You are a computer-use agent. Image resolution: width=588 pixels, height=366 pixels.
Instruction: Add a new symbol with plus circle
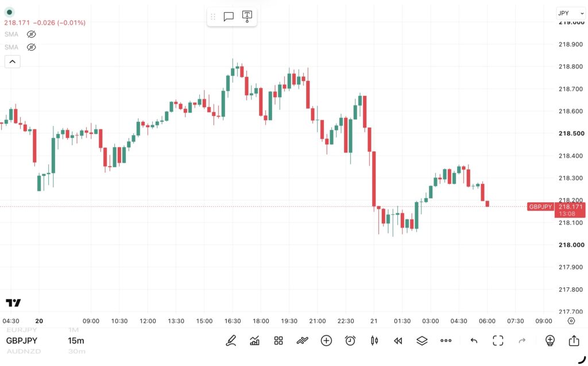326,341
